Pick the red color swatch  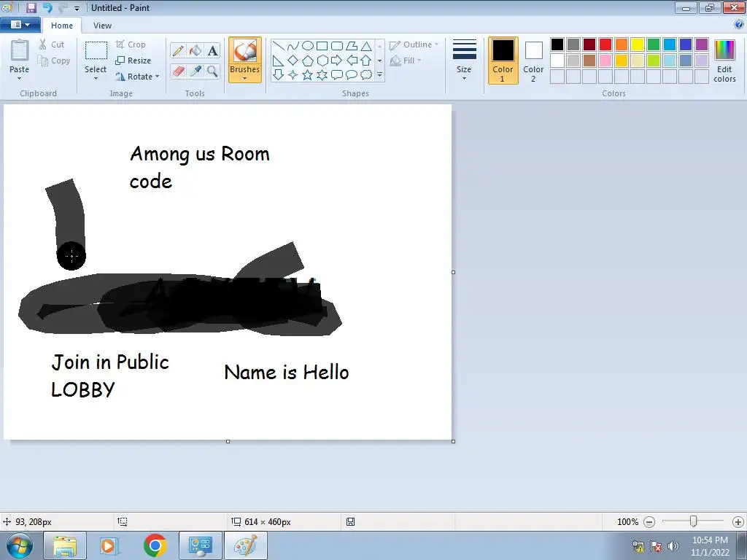605,44
